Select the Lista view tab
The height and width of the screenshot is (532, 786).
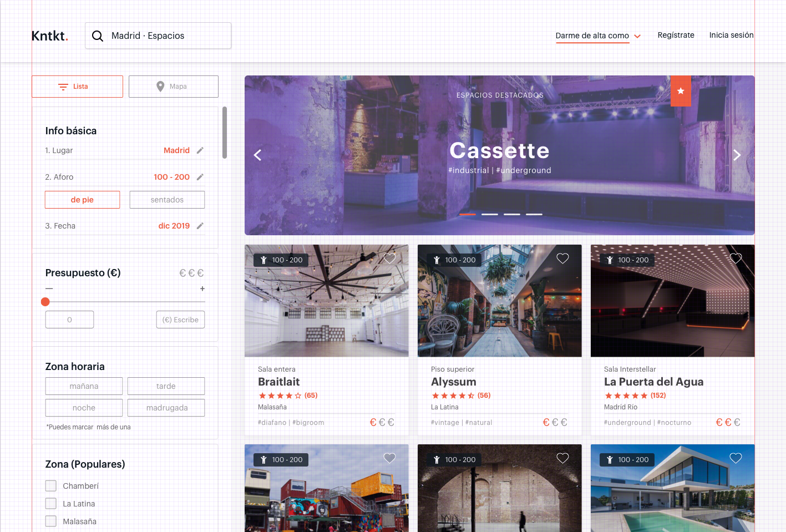click(77, 87)
